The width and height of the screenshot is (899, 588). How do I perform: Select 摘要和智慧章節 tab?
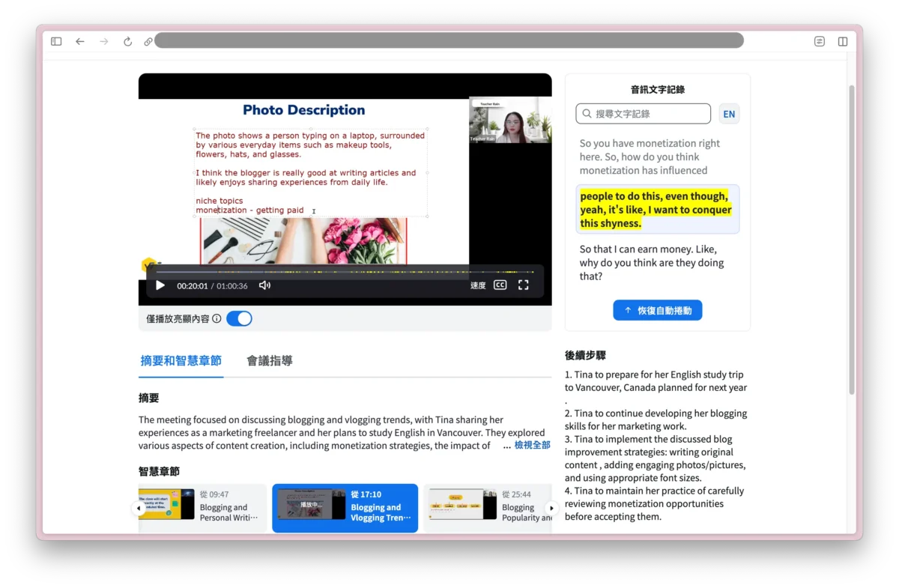click(x=181, y=361)
